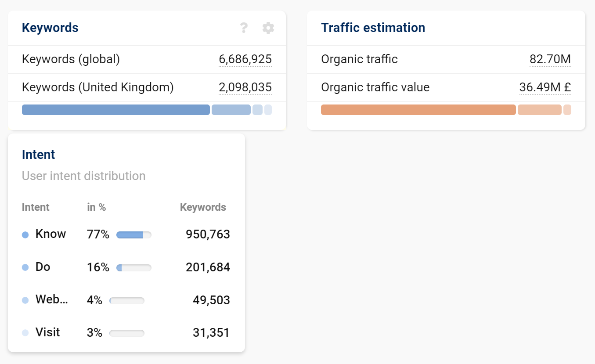This screenshot has width=595, height=364.
Task: Click the Intent card title
Action: pyautogui.click(x=39, y=155)
